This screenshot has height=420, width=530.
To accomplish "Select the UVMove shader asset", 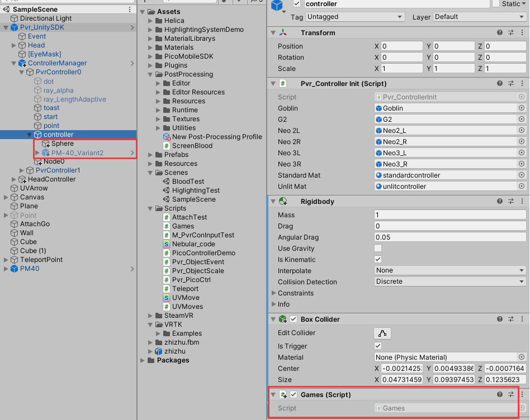I will pos(182,298).
